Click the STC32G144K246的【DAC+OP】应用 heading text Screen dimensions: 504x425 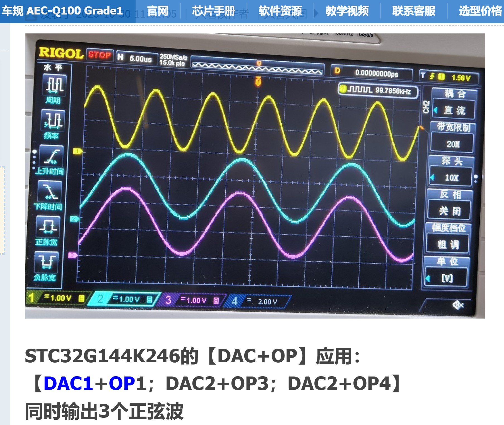pyautogui.click(x=193, y=356)
